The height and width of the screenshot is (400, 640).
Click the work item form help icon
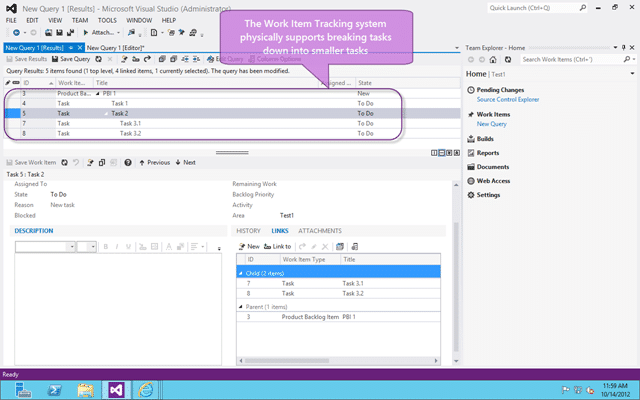[x=128, y=162]
